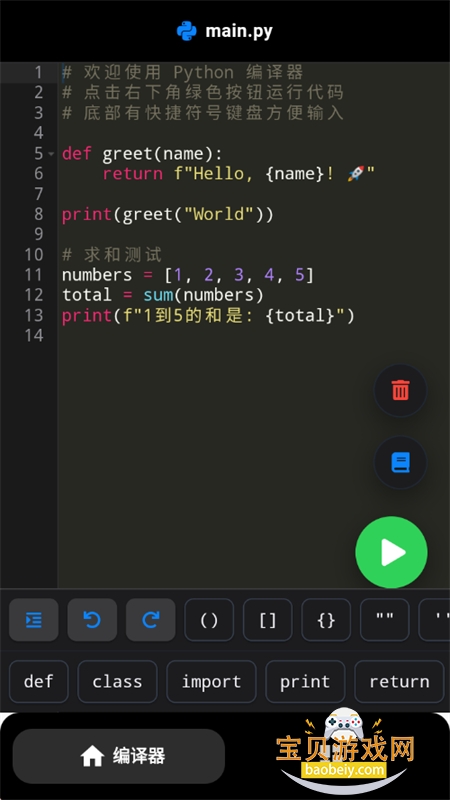Click the home icon in bottom bar
450x800 pixels.
(92, 756)
